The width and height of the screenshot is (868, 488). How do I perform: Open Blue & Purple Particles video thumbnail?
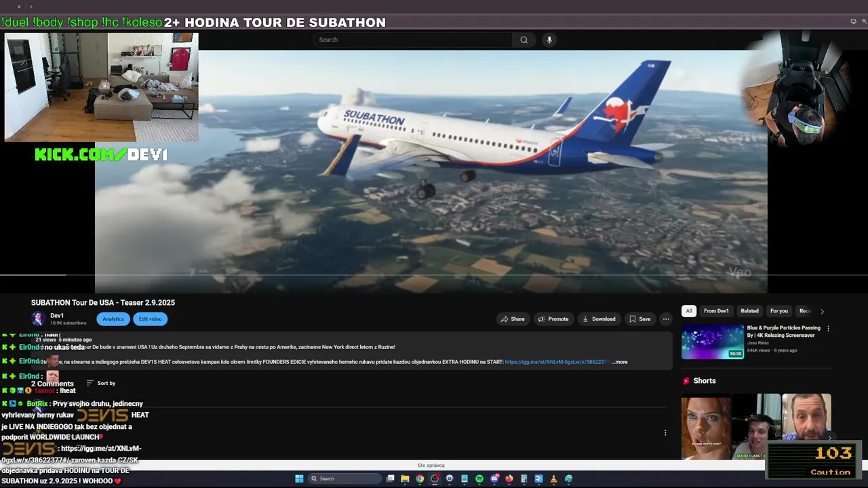coord(713,342)
